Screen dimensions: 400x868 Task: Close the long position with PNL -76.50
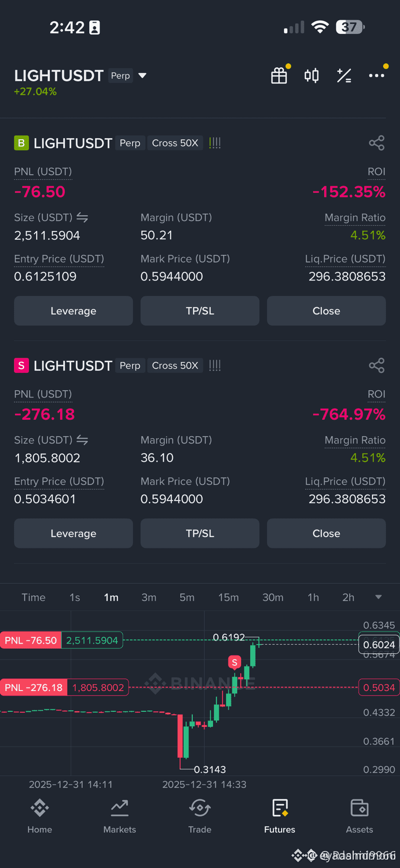coord(327,311)
